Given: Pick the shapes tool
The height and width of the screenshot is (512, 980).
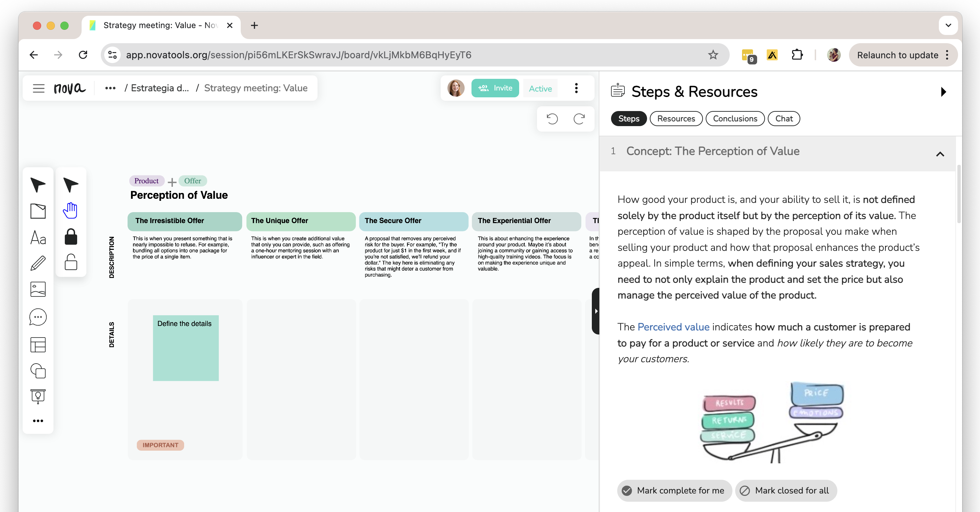Looking at the screenshot, I should coord(38,370).
